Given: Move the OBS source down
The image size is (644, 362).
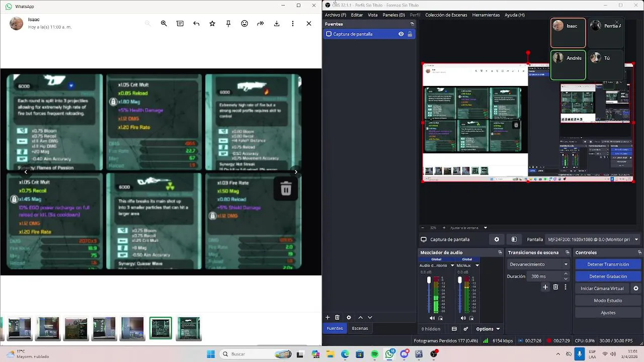Looking at the screenshot, I should (370, 318).
